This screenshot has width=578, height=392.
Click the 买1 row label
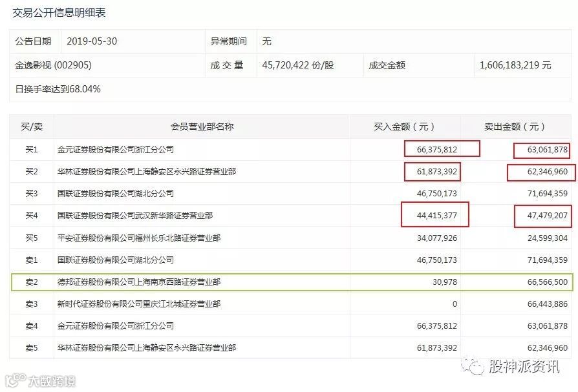32,149
